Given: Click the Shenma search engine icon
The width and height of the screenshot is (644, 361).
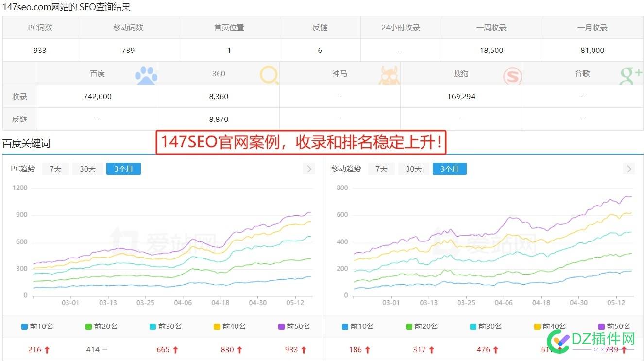Looking at the screenshot, I should tap(389, 75).
